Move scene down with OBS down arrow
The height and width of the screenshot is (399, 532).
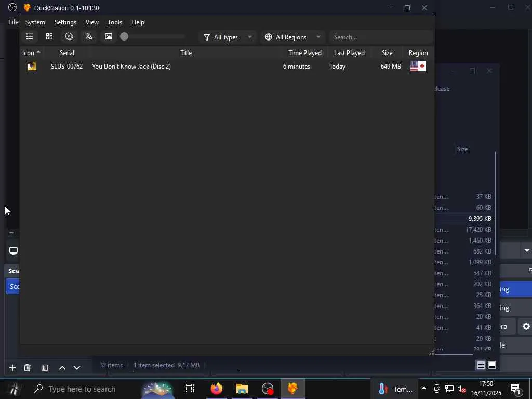click(x=77, y=368)
